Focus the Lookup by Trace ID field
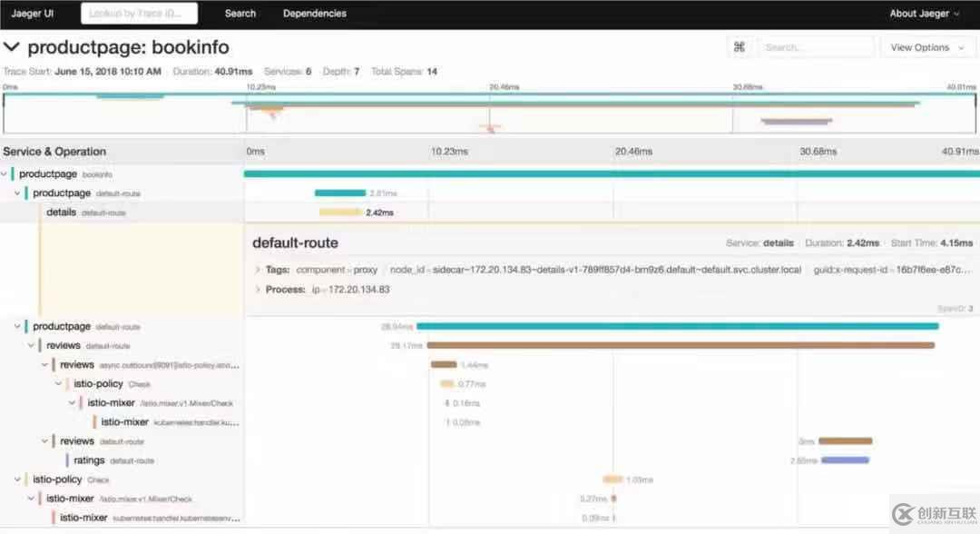 coord(140,13)
